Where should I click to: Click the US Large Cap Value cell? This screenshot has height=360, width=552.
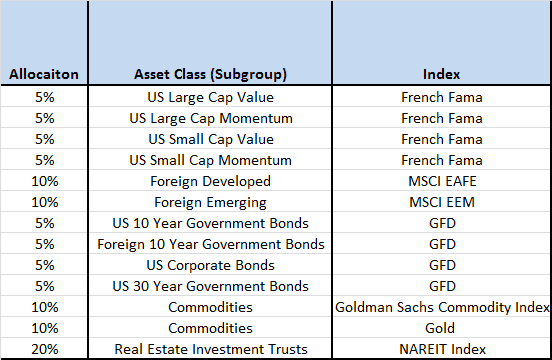pos(210,97)
